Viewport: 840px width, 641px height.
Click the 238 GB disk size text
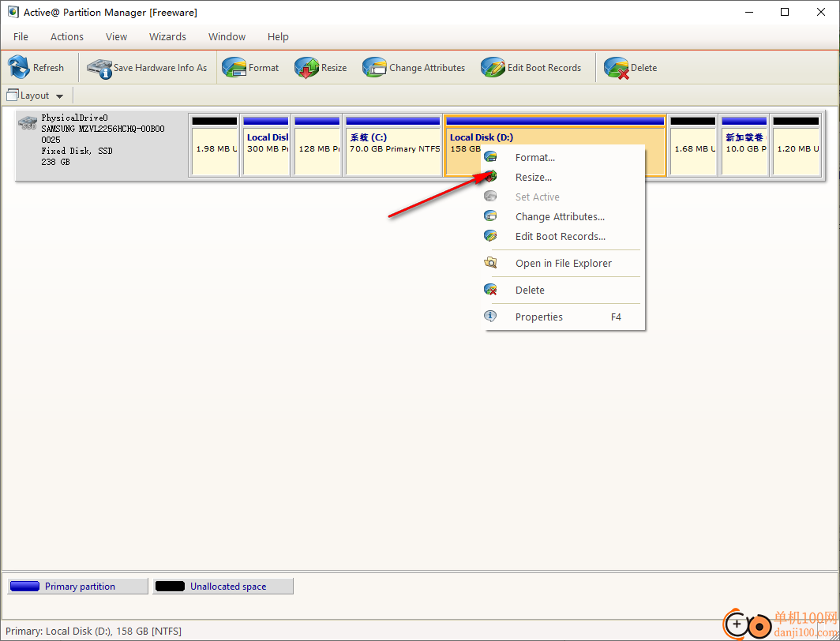click(55, 161)
